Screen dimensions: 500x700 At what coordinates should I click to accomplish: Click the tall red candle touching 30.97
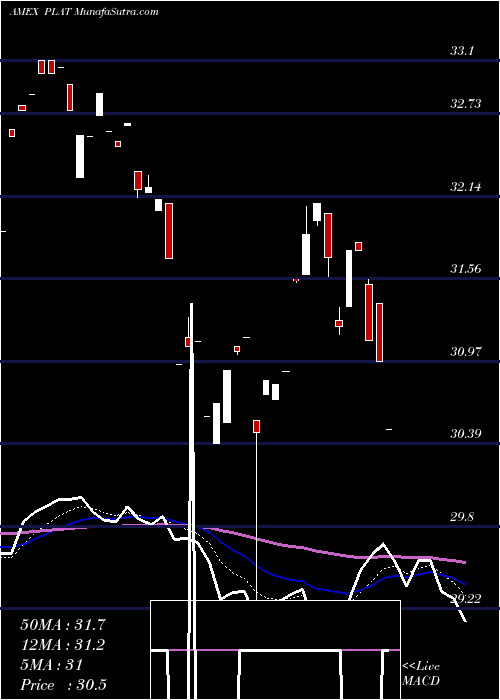tap(379, 332)
